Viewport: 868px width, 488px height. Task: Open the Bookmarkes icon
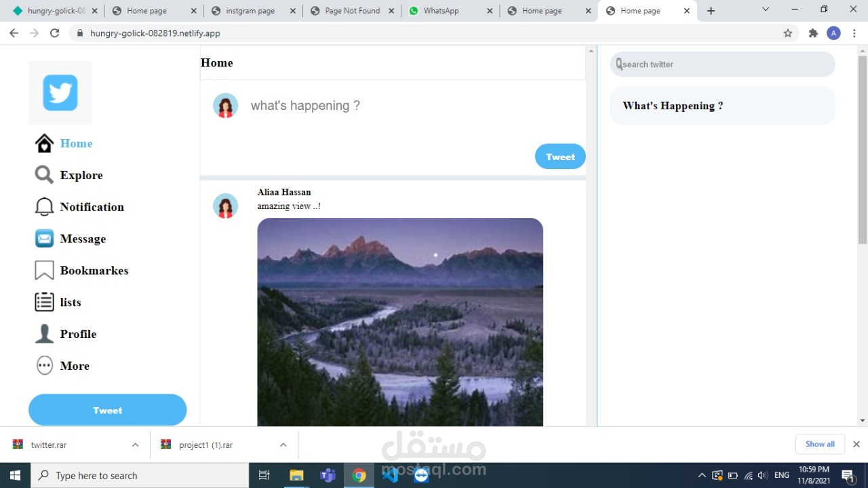[43, 270]
